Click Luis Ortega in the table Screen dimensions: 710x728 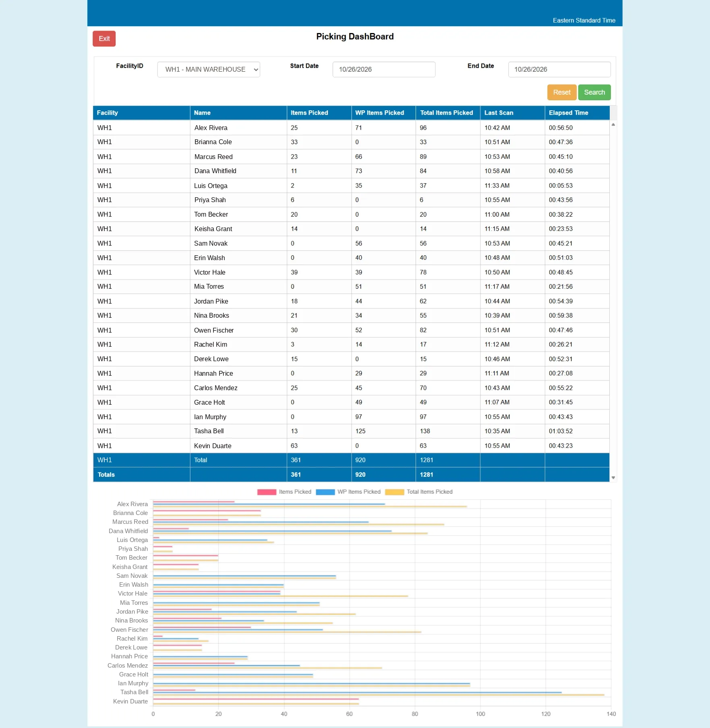(x=211, y=186)
